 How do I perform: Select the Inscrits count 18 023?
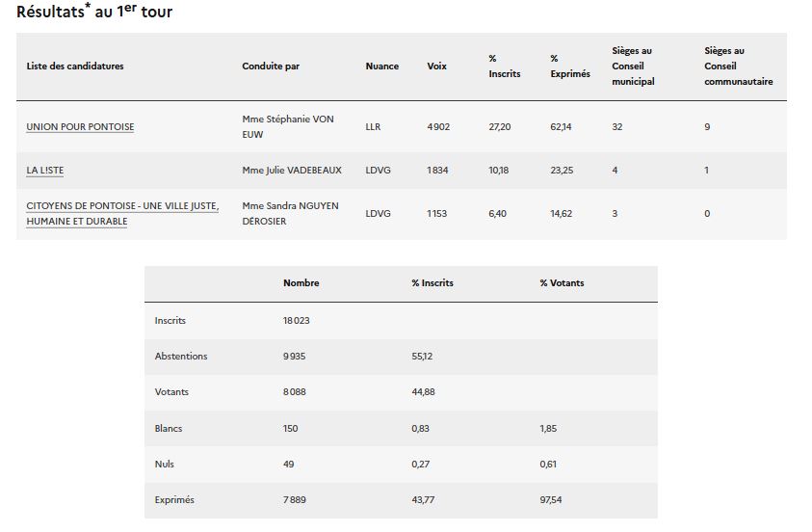click(x=297, y=321)
